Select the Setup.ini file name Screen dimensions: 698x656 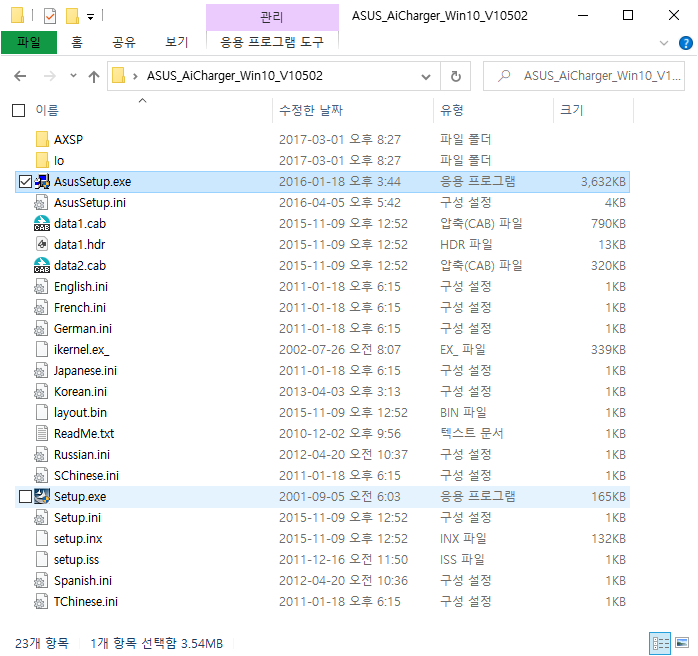[x=77, y=518]
